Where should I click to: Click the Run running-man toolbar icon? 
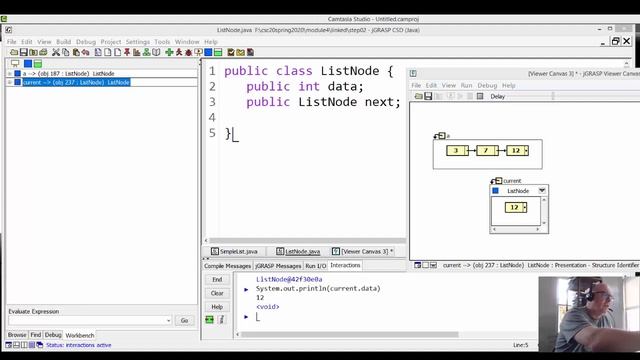tap(179, 52)
